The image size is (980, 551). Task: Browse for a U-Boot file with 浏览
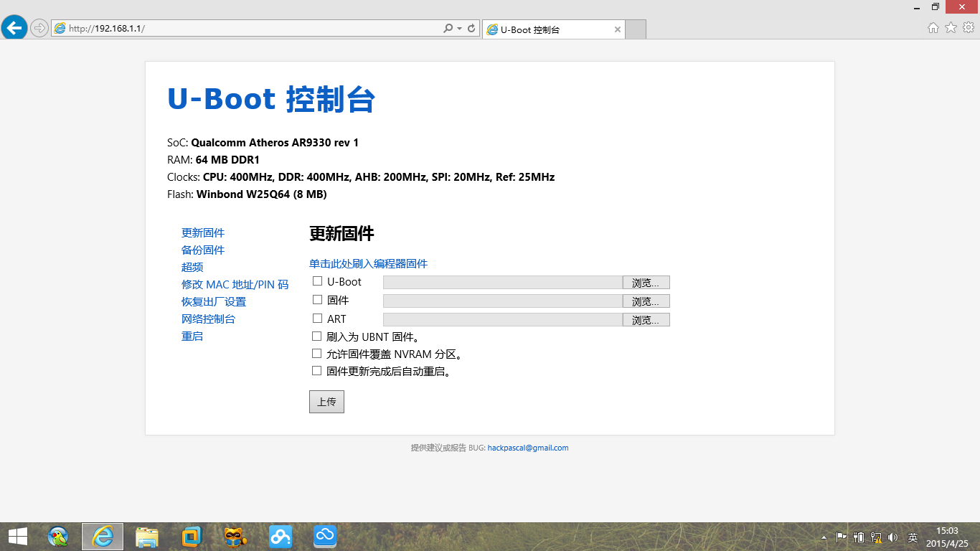(646, 283)
